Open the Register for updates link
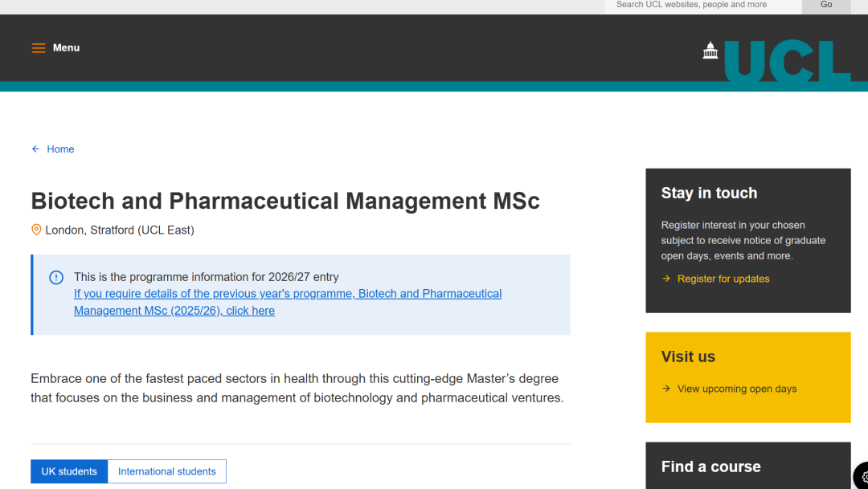This screenshot has width=868, height=489. [x=723, y=279]
